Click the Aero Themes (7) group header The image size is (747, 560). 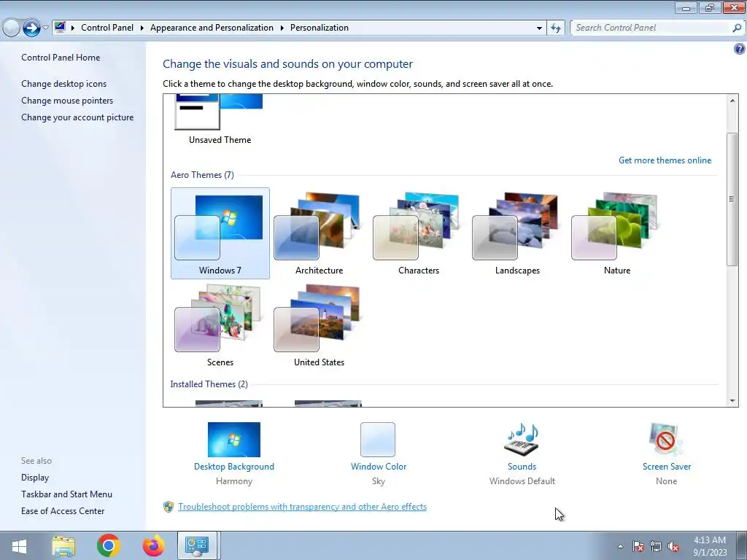tap(202, 175)
